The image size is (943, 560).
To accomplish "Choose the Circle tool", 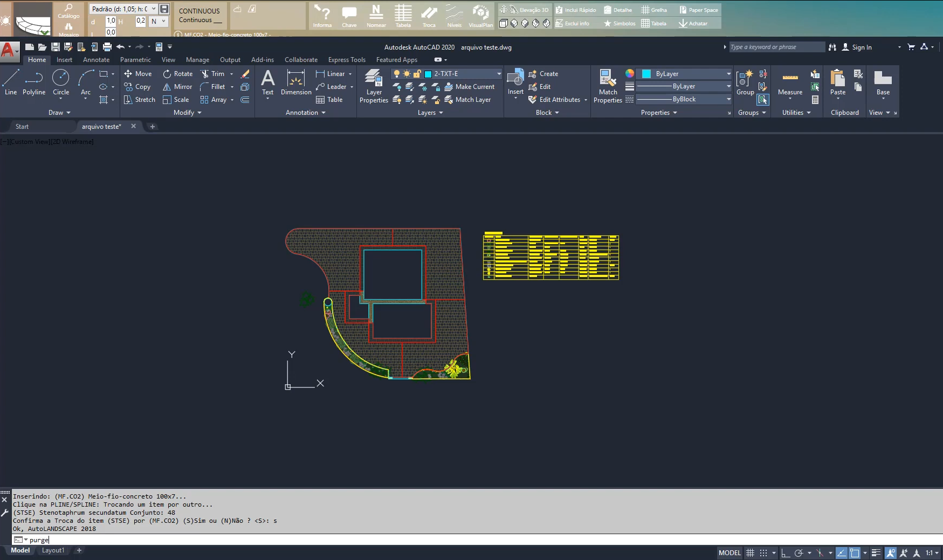I will (x=60, y=82).
